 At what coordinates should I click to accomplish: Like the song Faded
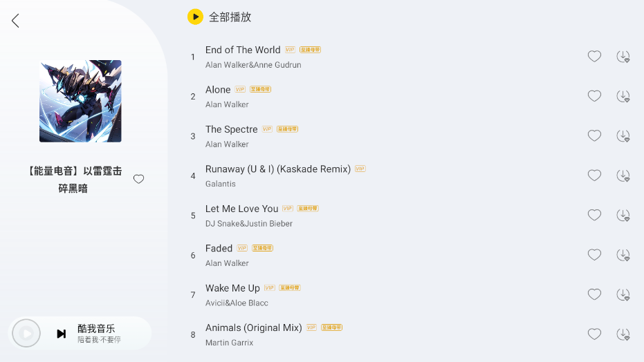click(594, 255)
